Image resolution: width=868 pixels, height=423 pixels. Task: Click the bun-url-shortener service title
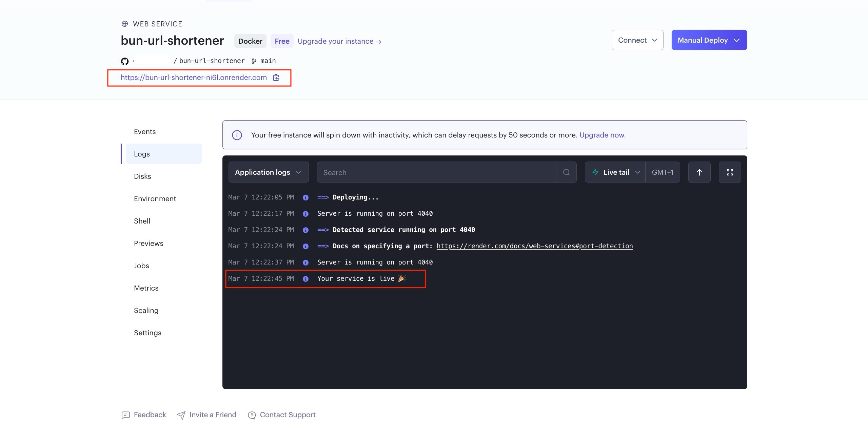click(172, 41)
